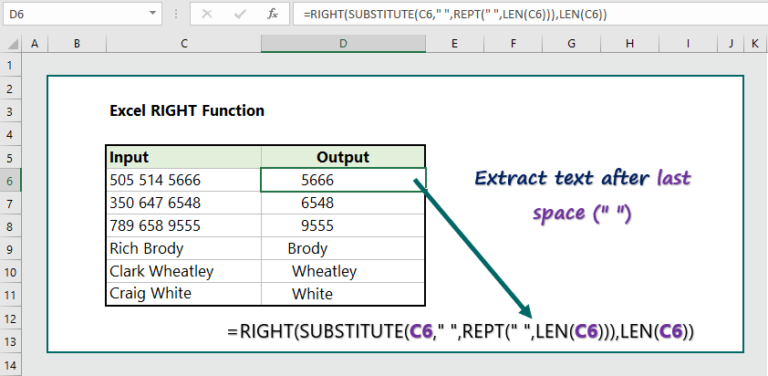
Task: Select column G header
Action: (x=572, y=44)
